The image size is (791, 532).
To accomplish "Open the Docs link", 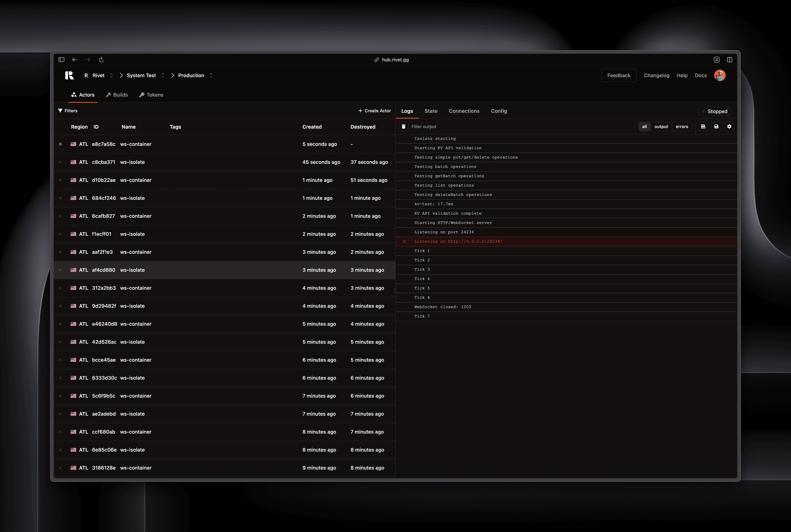I will pos(701,75).
